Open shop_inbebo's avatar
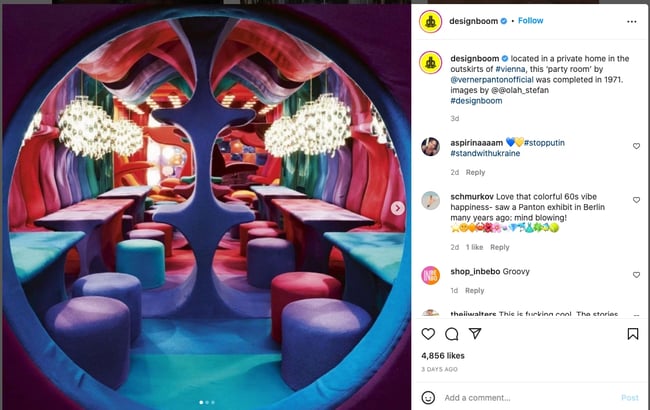Screen dimensions: 650x410 430,275
